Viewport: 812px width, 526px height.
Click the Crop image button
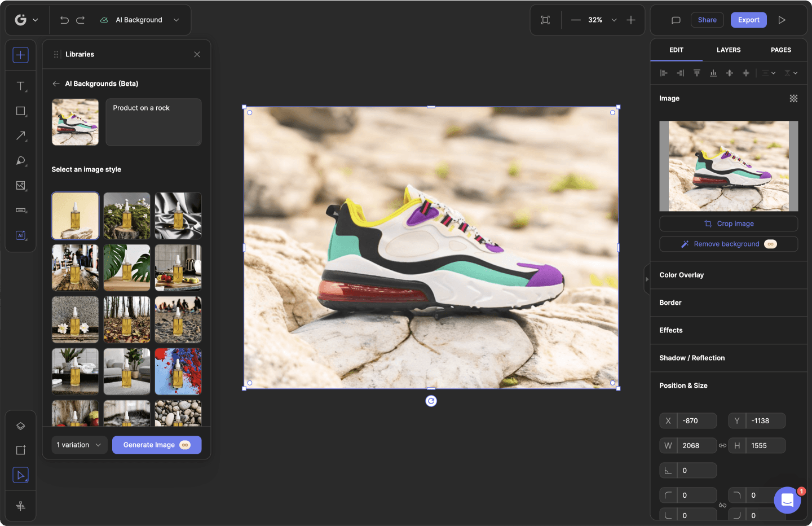tap(729, 223)
